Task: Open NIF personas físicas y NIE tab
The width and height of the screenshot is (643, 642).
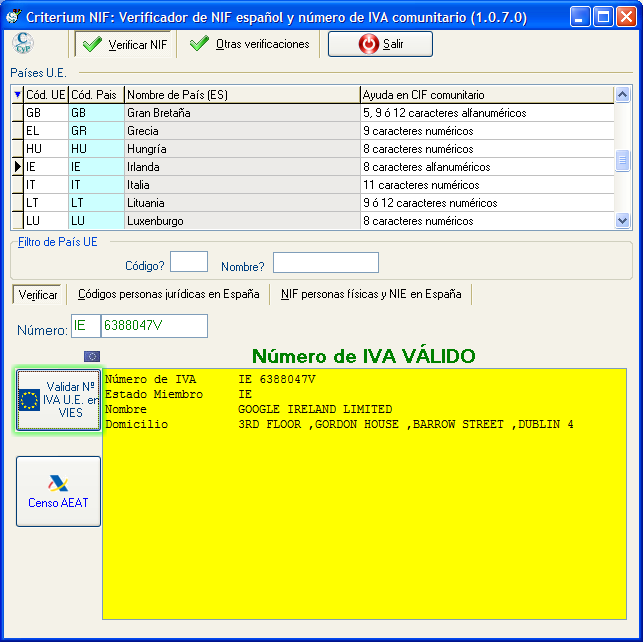Action: (371, 294)
